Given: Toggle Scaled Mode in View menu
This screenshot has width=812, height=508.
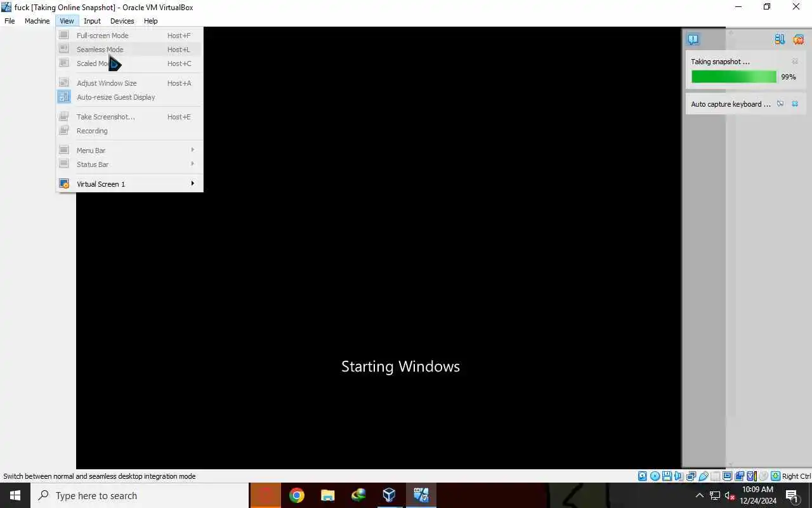Looking at the screenshot, I should pos(129,63).
